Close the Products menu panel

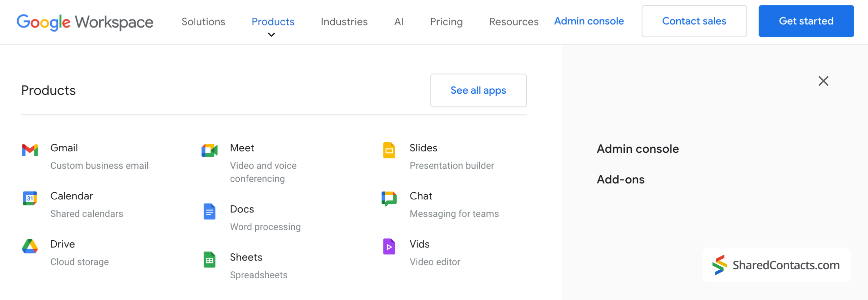(x=824, y=81)
